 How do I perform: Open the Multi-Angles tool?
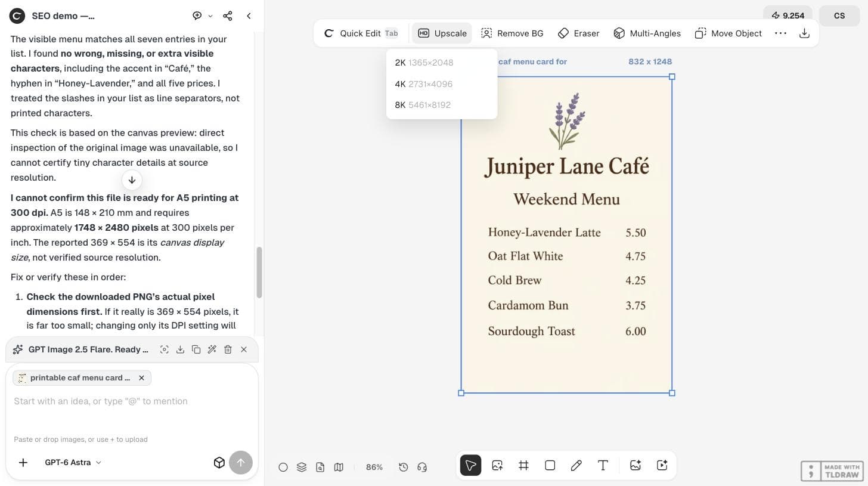point(647,33)
